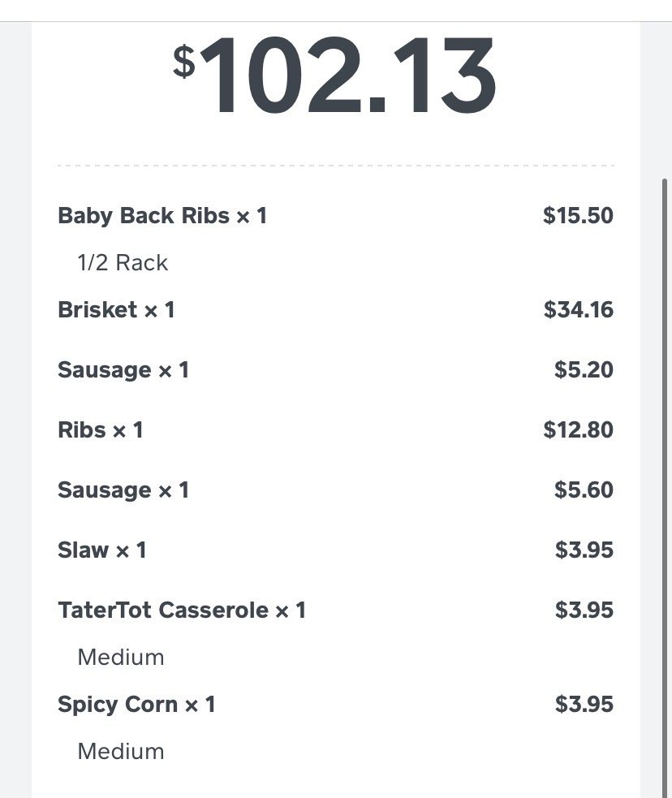Viewport: 672px width, 798px height.
Task: Click the $15.50 Baby Back Ribs price
Action: point(578,216)
